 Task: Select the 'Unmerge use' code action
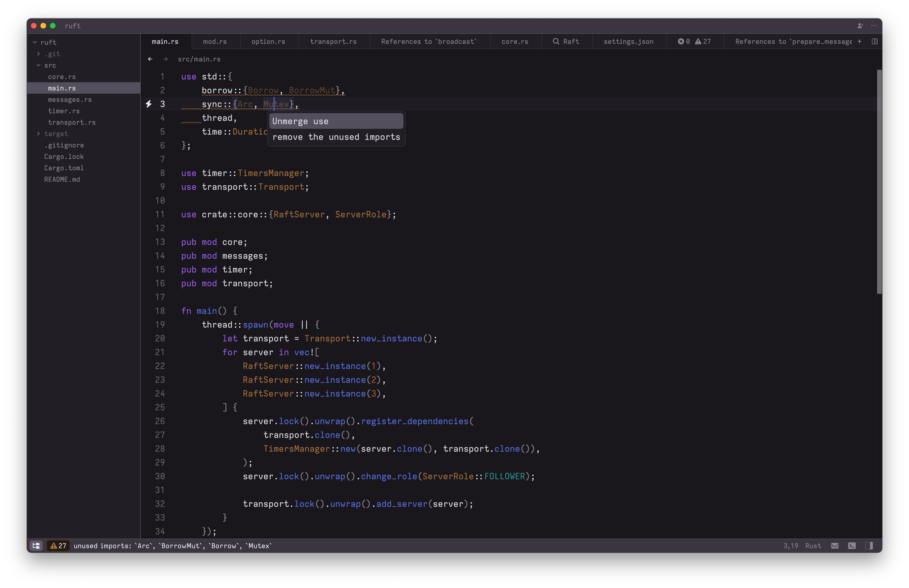[336, 121]
